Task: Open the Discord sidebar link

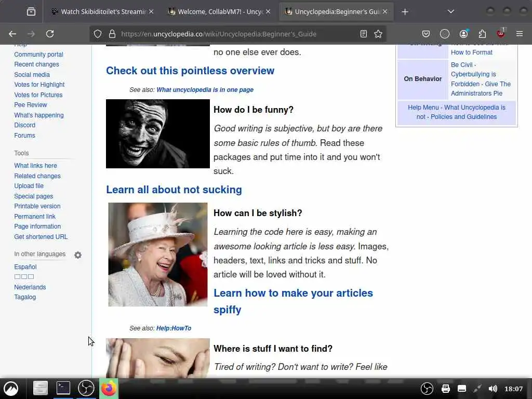Action: point(25,125)
